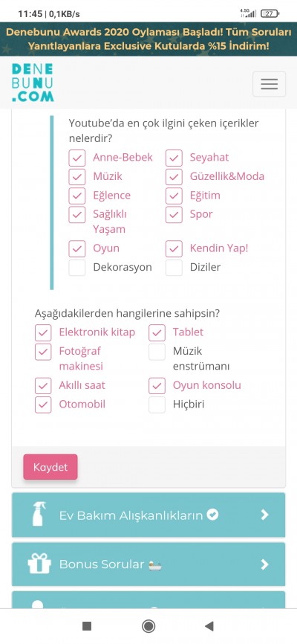Tap the Android home circle button
The image size is (297, 644).
[148, 626]
